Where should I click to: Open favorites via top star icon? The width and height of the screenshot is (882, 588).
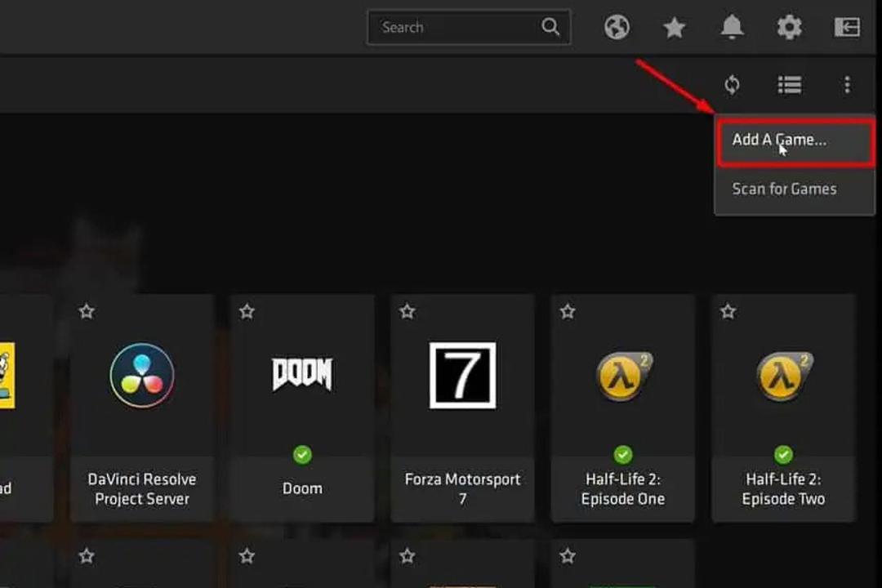click(674, 27)
